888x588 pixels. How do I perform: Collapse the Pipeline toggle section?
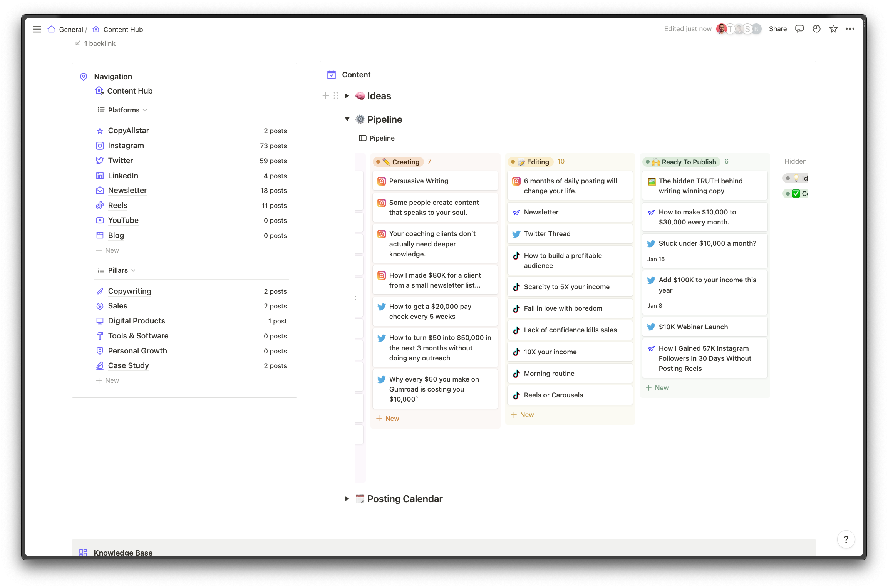pos(347,119)
